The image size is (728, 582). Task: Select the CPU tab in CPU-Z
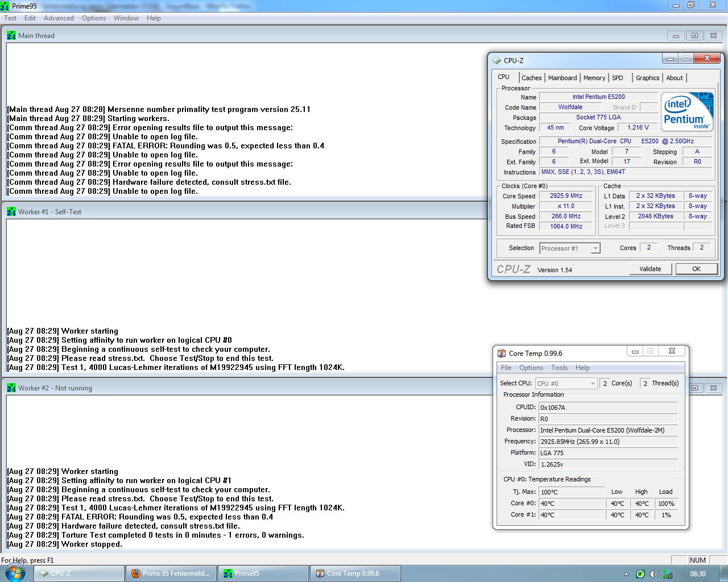click(504, 77)
